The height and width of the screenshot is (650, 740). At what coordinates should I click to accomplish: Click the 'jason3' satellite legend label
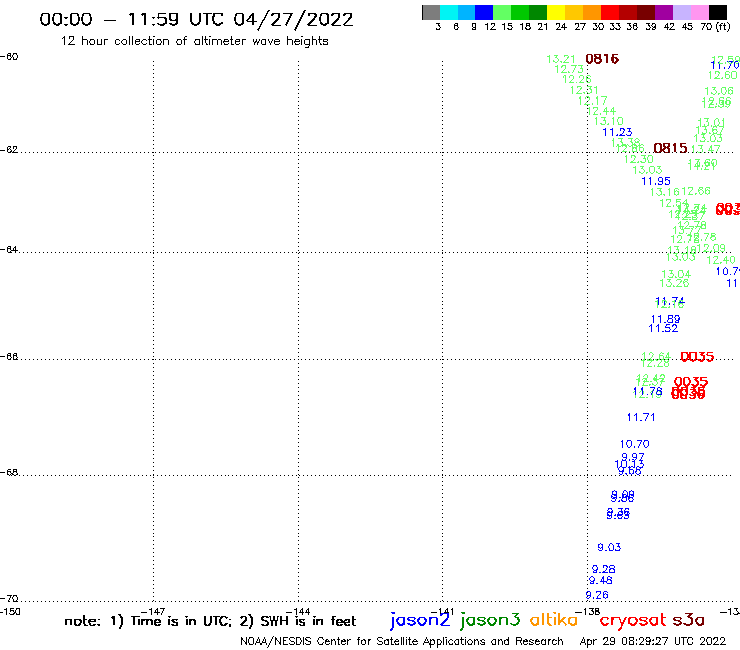coord(490,620)
